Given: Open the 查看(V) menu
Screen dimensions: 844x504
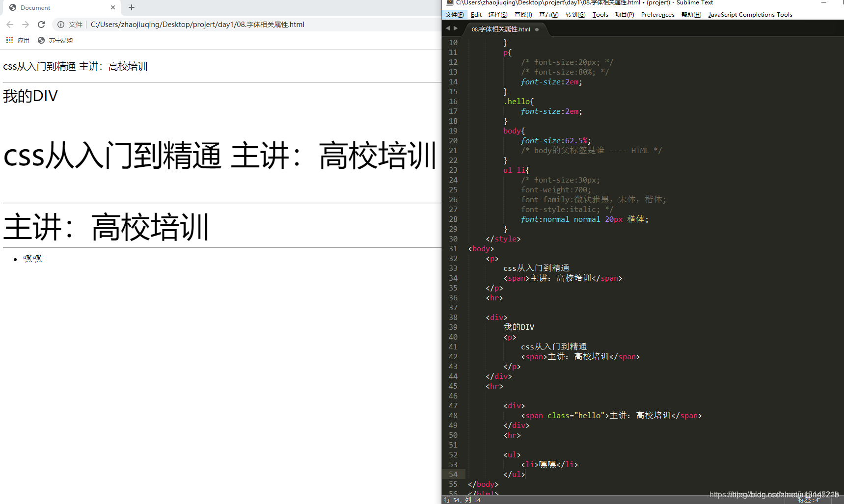Looking at the screenshot, I should click(548, 15).
